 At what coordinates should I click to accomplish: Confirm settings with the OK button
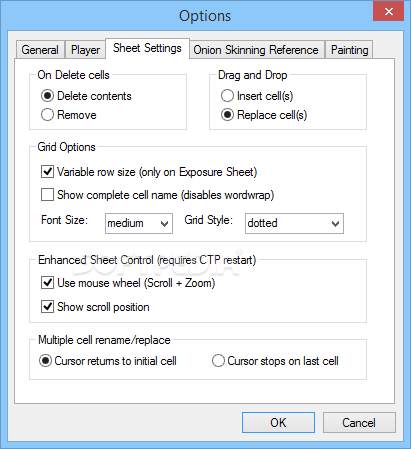278,423
